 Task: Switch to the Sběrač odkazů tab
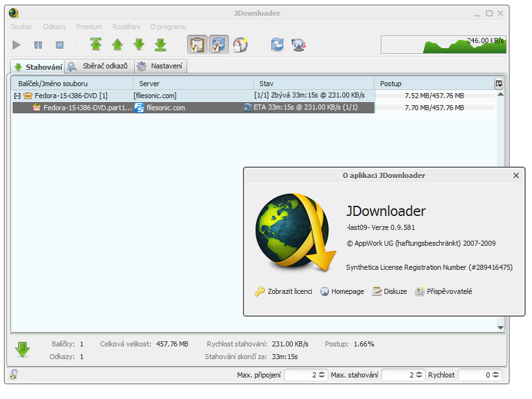(99, 66)
